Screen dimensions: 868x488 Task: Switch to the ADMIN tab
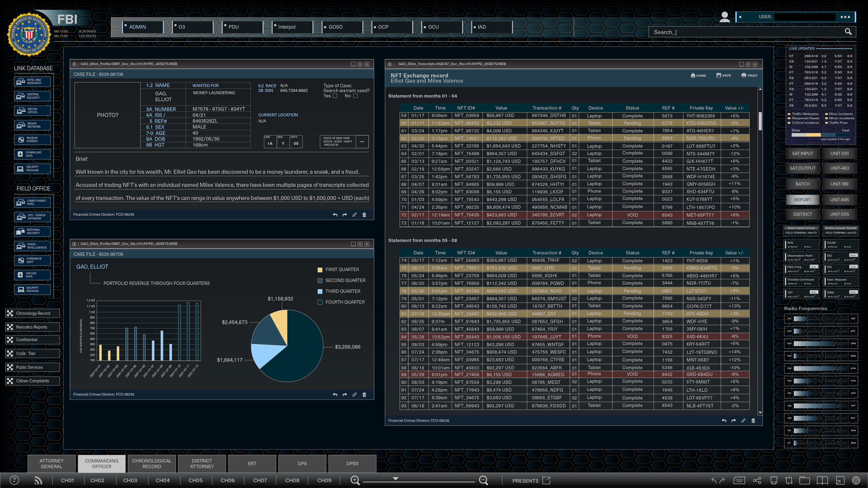coord(143,27)
